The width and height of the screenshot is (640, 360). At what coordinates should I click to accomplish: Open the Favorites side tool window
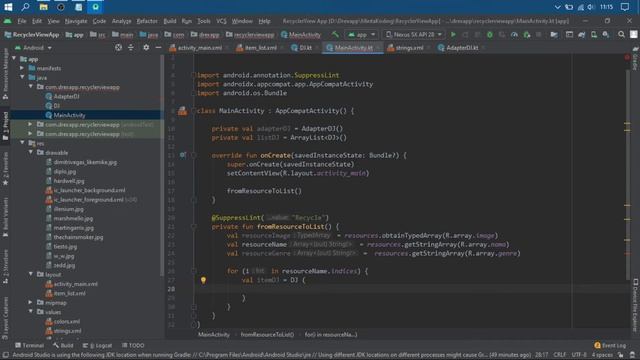pos(5,168)
